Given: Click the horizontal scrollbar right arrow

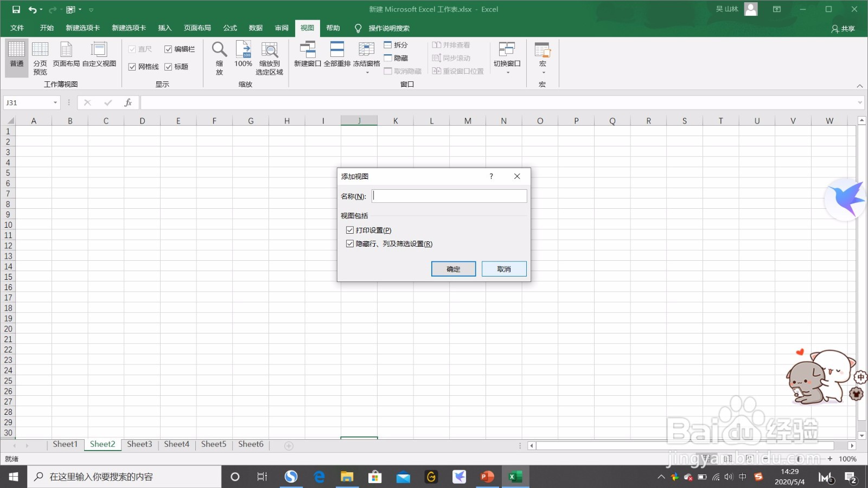Looking at the screenshot, I should click(x=852, y=446).
